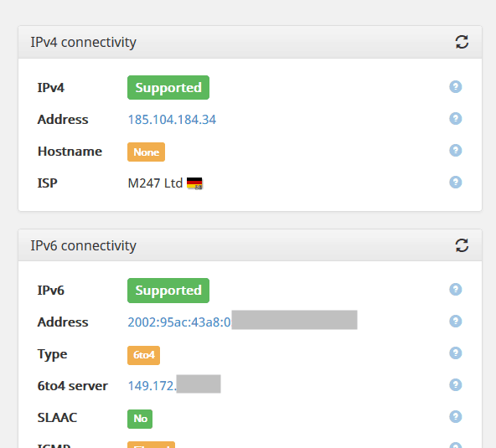The width and height of the screenshot is (496, 448).
Task: Click the IPv6 Supported green badge
Action: coord(168,291)
